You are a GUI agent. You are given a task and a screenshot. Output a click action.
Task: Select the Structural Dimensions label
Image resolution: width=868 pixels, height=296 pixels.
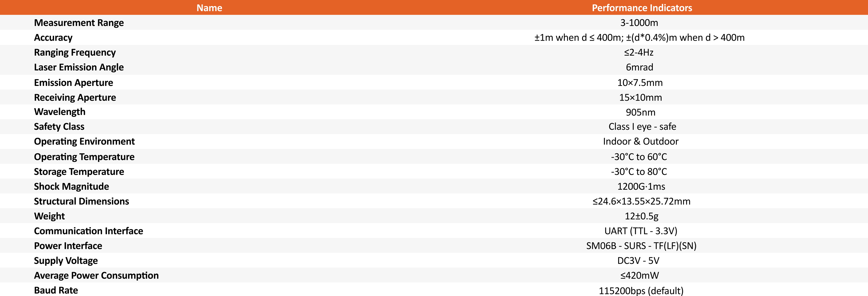tap(82, 201)
